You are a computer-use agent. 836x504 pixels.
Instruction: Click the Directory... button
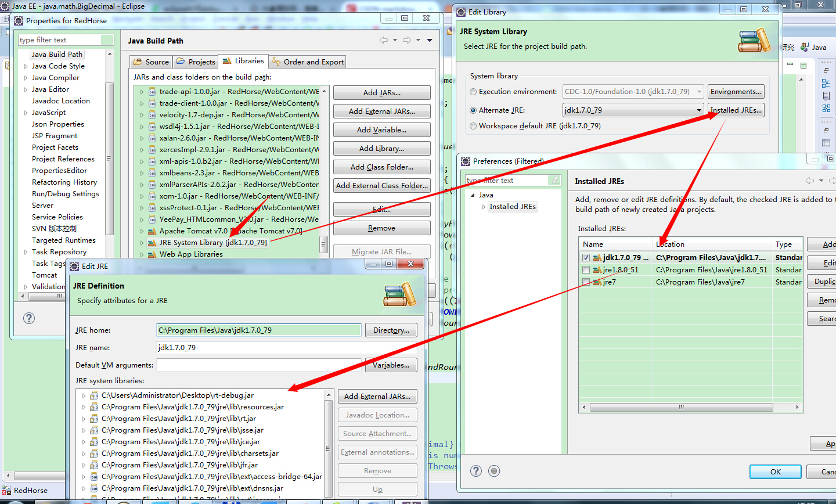tap(391, 330)
